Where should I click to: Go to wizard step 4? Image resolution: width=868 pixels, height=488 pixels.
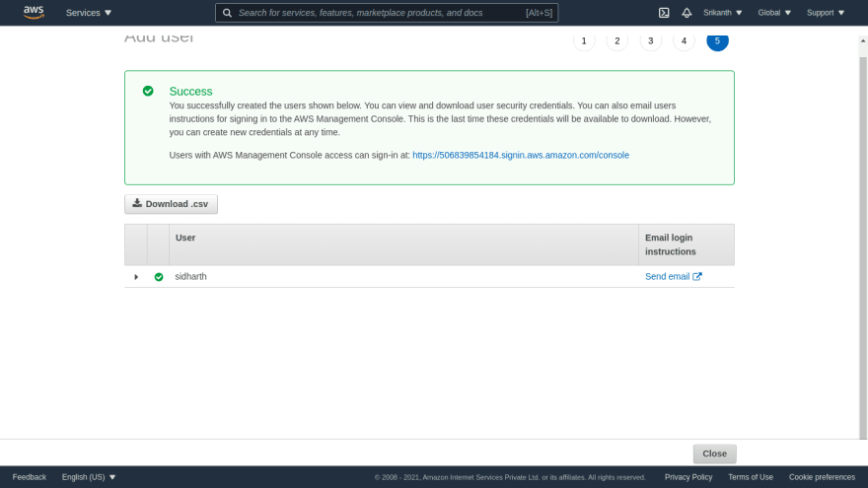coord(684,40)
